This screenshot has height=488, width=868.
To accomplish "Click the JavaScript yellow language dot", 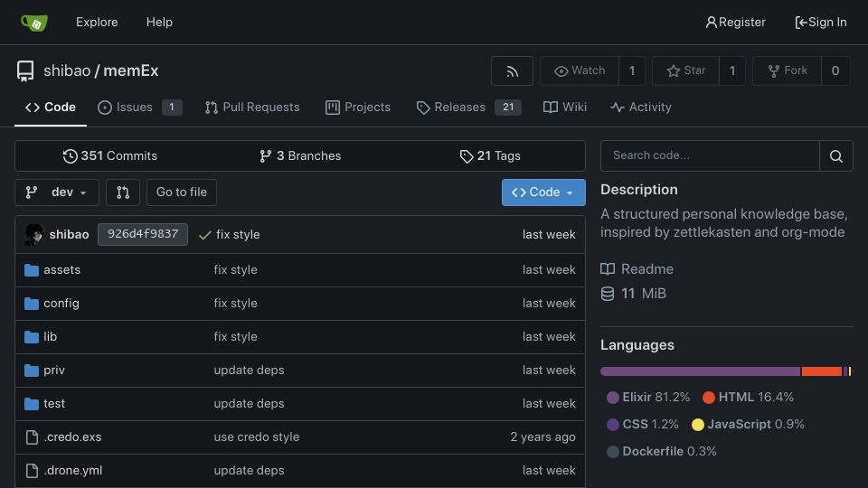I will [x=697, y=425].
